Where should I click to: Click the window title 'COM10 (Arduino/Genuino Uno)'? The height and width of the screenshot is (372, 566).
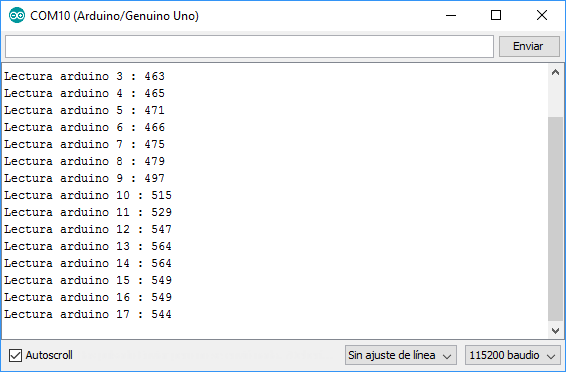114,16
